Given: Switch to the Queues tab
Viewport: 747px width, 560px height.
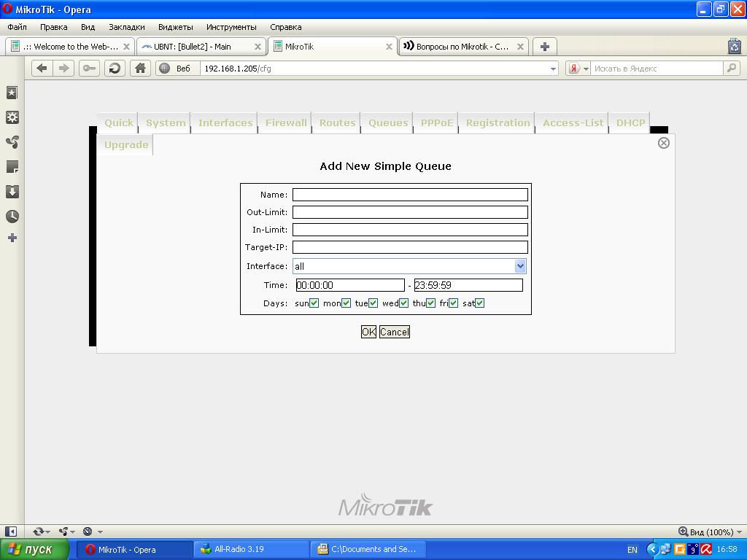Looking at the screenshot, I should point(388,122).
